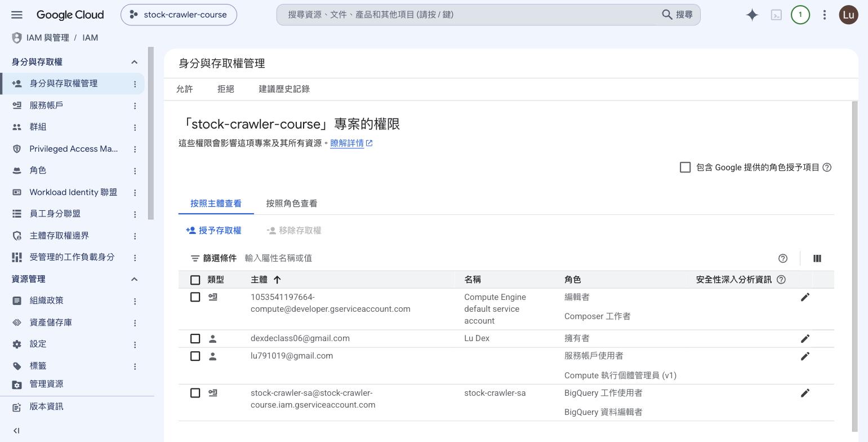868x442 pixels.
Task: Edit principal dexdeclass06@gmail.com pencil icon
Action: point(805,339)
